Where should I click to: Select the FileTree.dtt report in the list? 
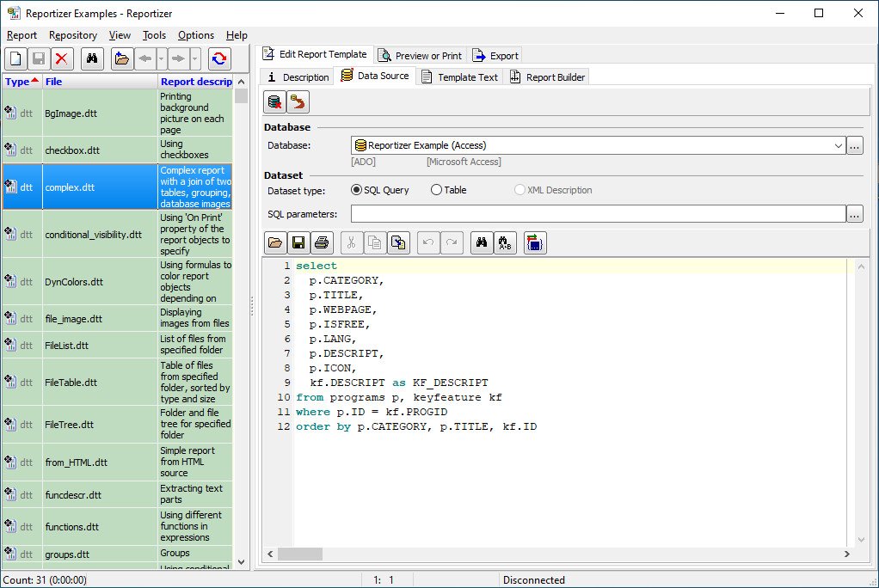coord(69,424)
